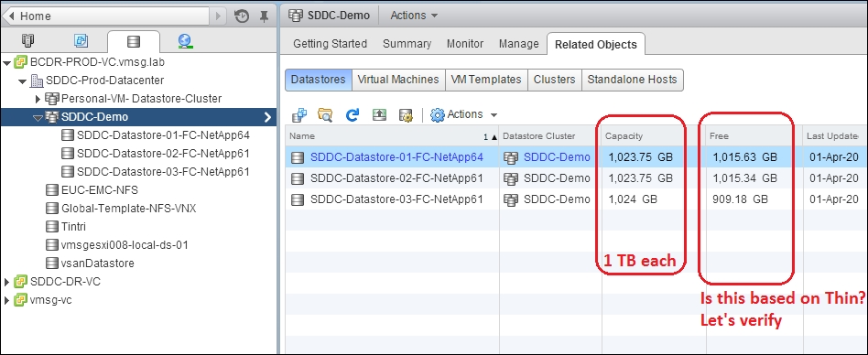Collapse the BCDR-PROD-VC.vmsg.lab tree node
868x355 pixels.
[x=6, y=62]
